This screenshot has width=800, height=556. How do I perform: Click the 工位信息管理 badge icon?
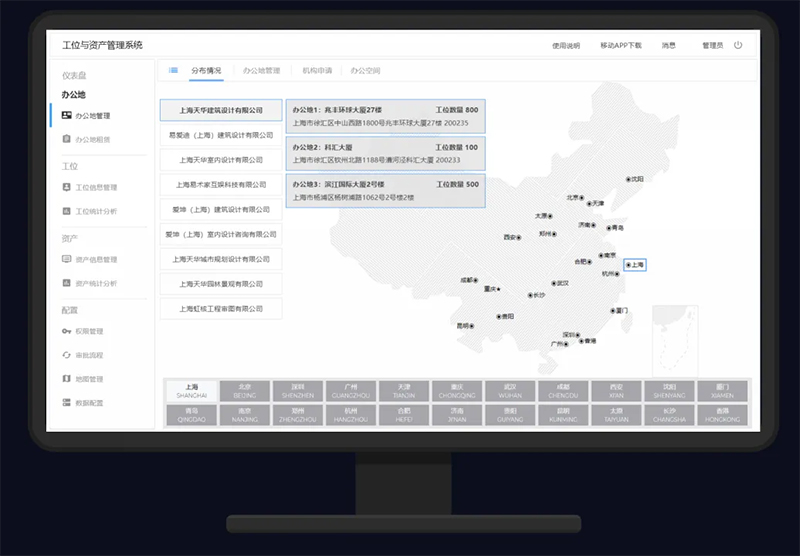[x=66, y=187]
